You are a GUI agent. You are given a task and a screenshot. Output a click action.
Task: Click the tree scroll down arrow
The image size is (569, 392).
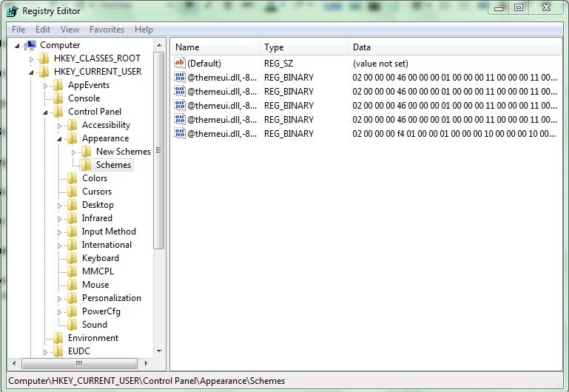[x=159, y=351]
